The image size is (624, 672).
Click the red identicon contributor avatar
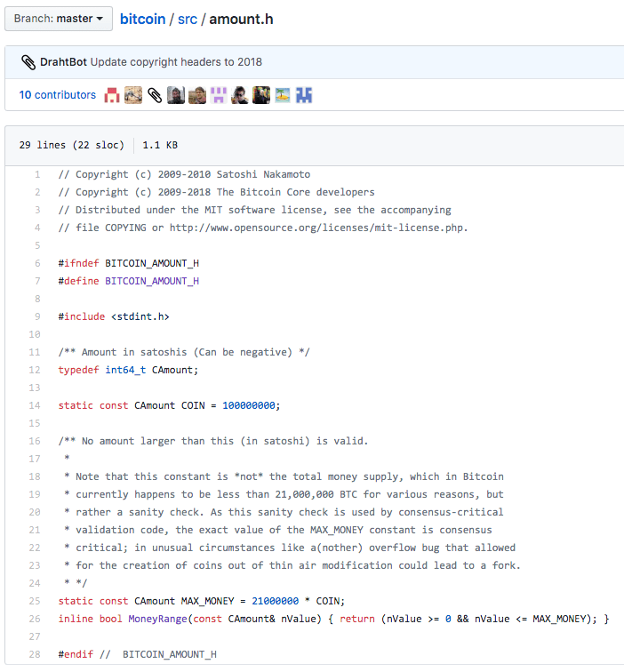click(112, 95)
